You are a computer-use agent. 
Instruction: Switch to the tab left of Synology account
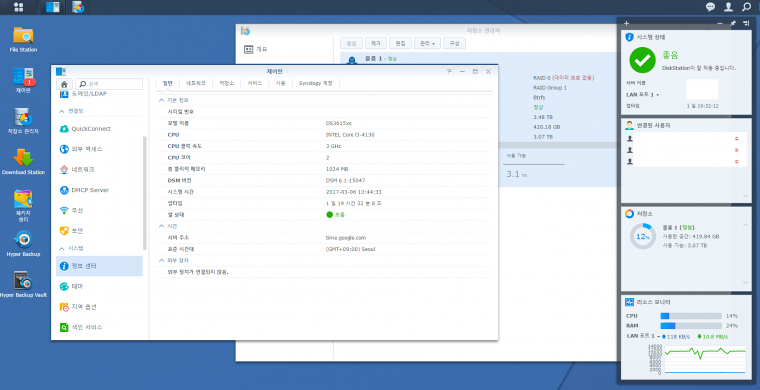point(281,83)
